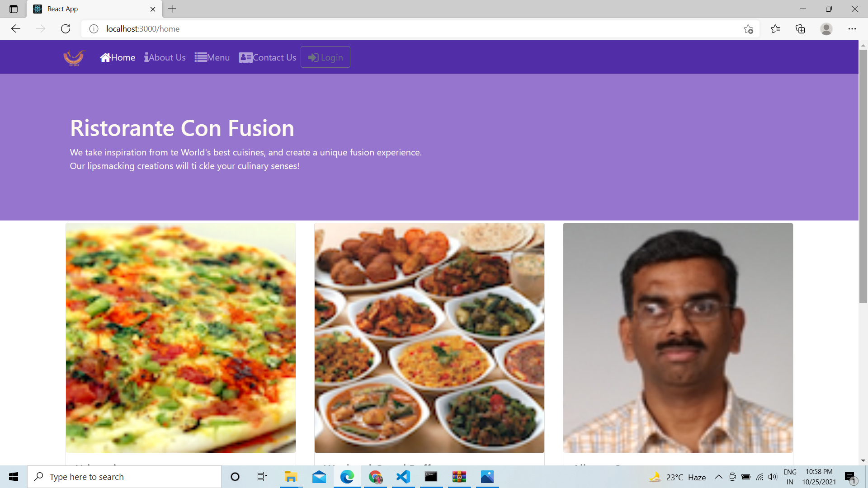Open a new browser tab
The height and width of the screenshot is (488, 868).
coord(172,9)
